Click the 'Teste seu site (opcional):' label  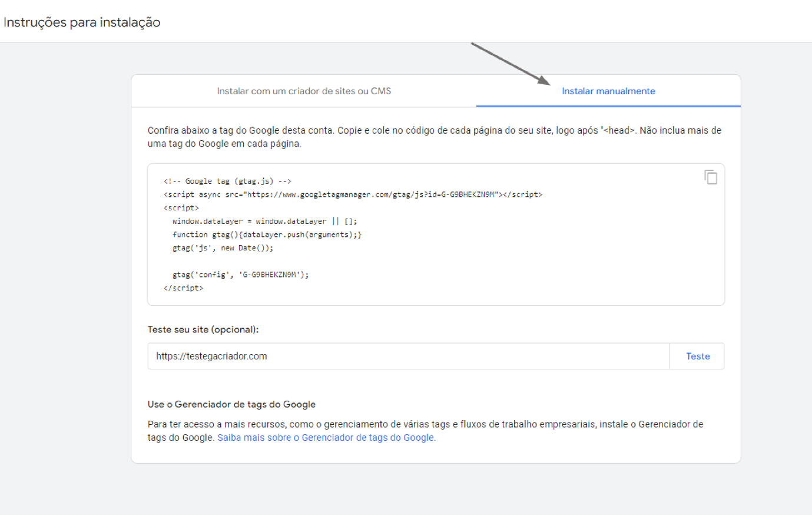point(203,329)
